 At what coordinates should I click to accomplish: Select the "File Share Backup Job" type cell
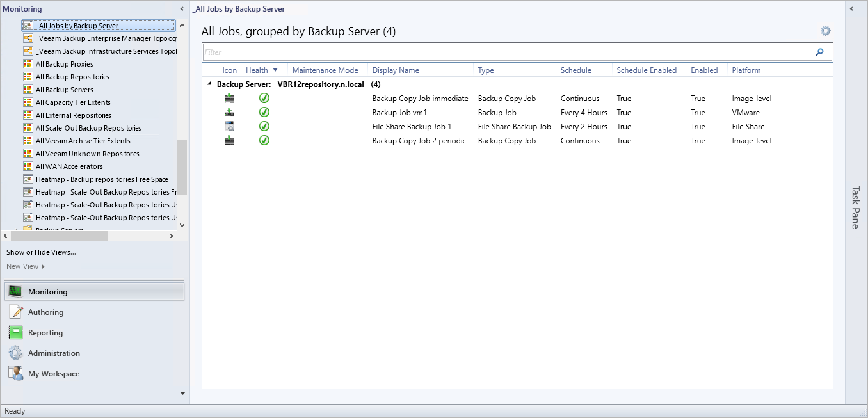pos(514,127)
